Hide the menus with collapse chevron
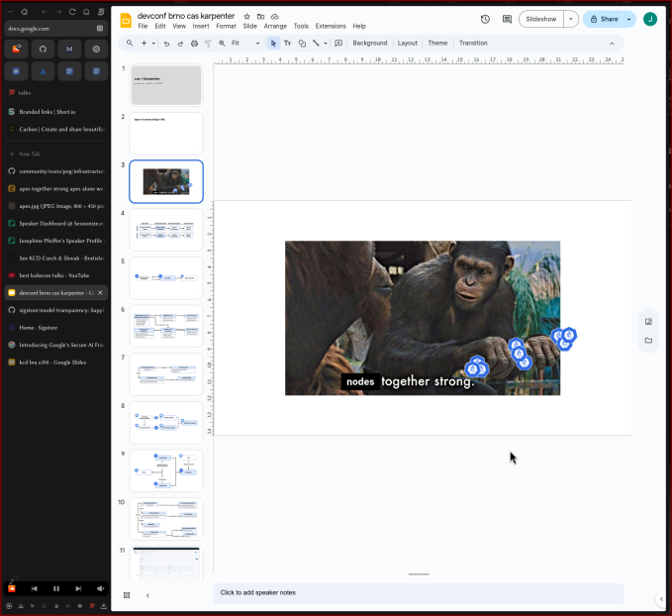Viewport: 672px width, 616px height. [611, 44]
